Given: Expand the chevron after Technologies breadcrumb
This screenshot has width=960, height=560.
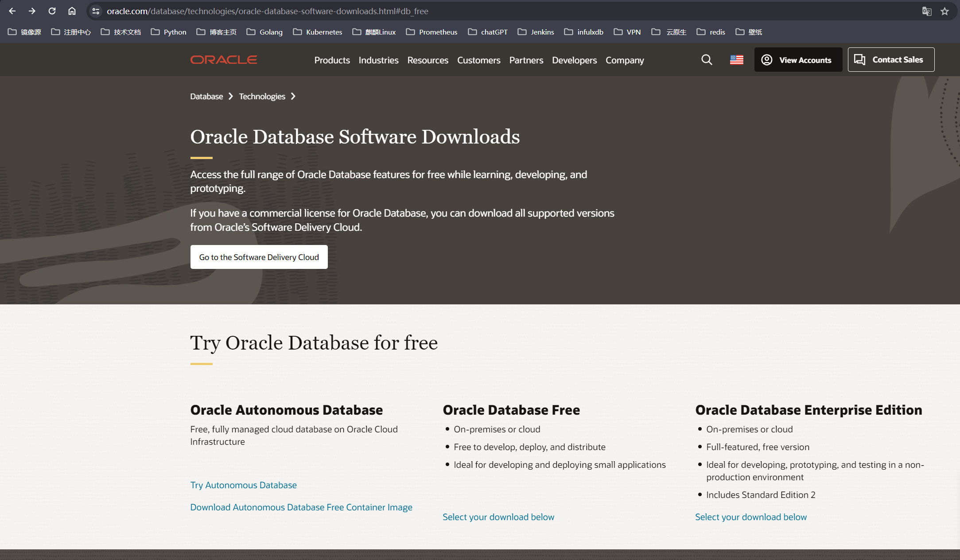Looking at the screenshot, I should tap(293, 96).
